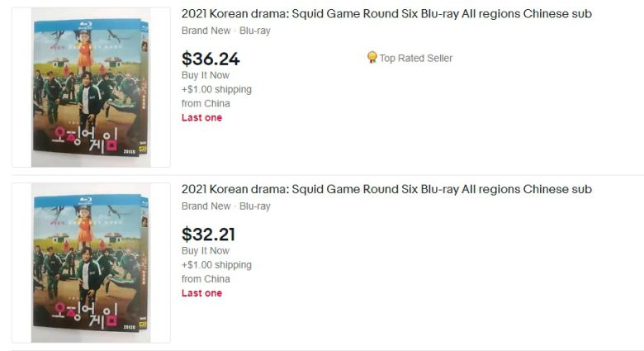Click the red "Last one" on $36.24 listing
Viewport: 644px width, 351px height.
pos(201,117)
